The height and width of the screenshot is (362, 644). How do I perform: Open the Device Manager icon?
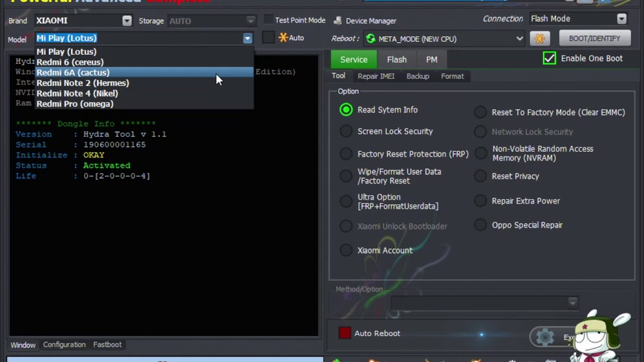pos(338,21)
